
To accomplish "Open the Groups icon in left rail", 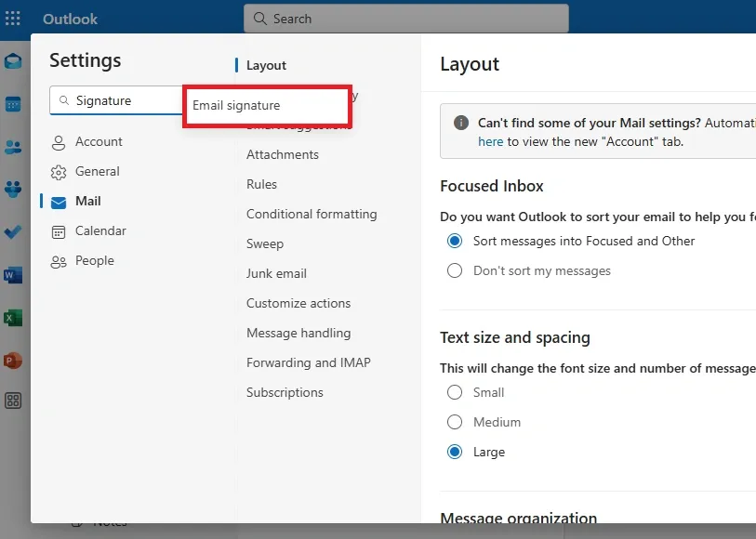I will pos(13,189).
